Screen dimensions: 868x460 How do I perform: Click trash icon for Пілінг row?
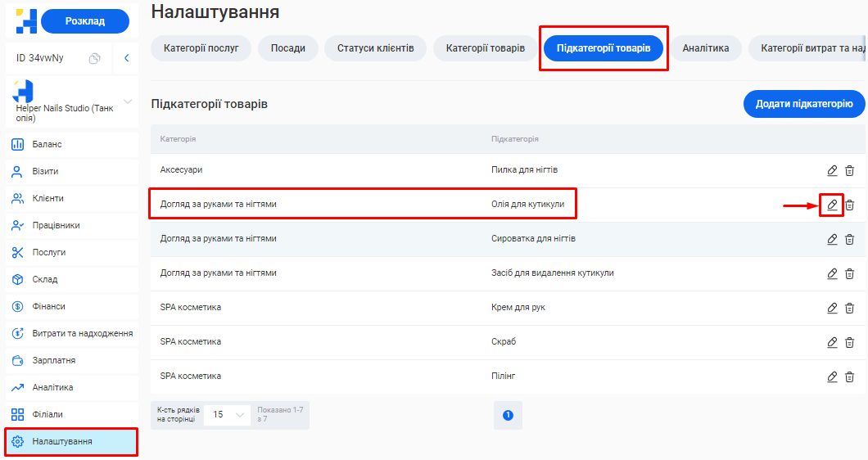point(849,377)
